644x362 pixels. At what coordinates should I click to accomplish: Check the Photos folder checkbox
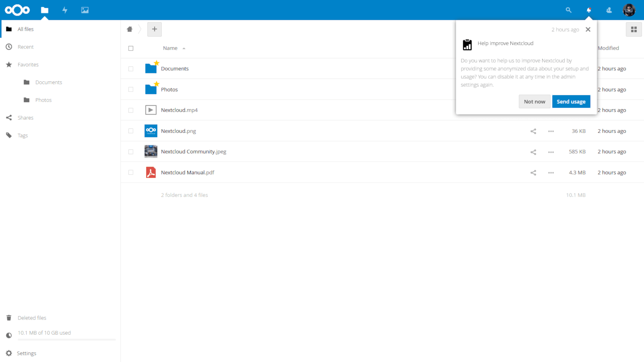[131, 89]
